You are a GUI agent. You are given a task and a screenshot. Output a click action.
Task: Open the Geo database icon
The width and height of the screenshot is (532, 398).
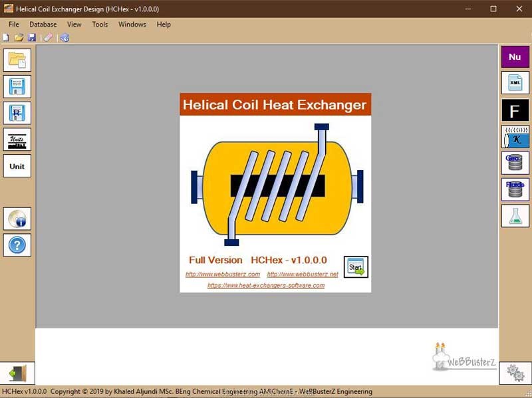click(515, 163)
